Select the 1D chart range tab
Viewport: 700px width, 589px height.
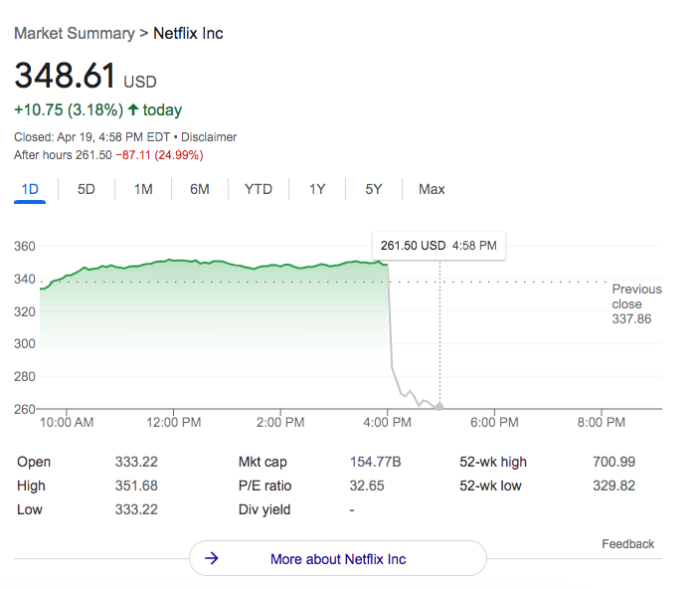(x=30, y=189)
